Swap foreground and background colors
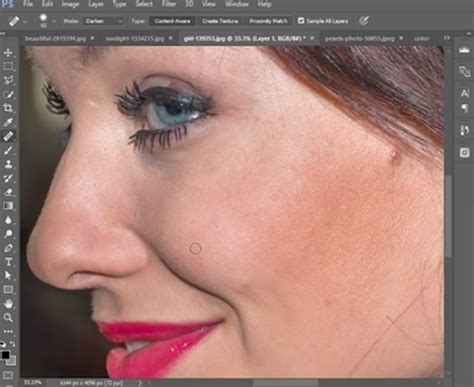Image resolution: width=474 pixels, height=387 pixels. (13, 344)
